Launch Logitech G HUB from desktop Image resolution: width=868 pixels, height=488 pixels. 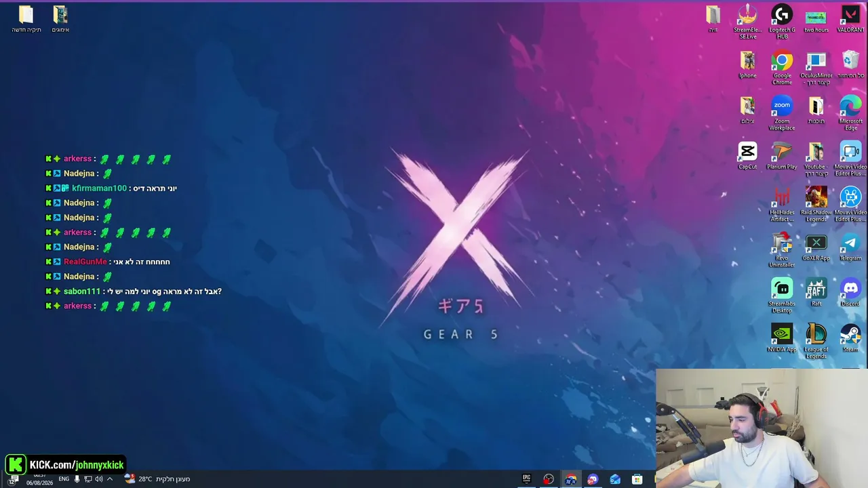click(782, 22)
